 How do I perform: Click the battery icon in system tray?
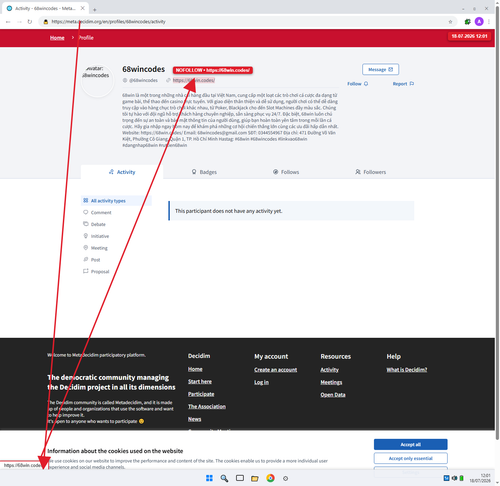coord(461,478)
